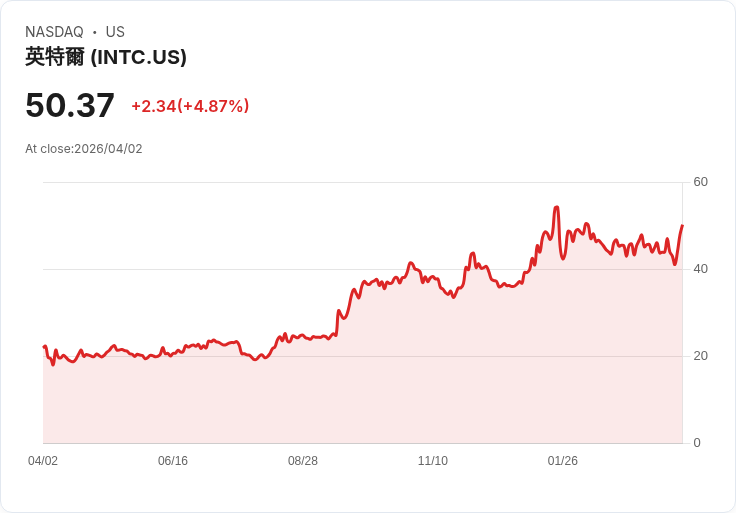Image resolution: width=736 pixels, height=513 pixels.
Task: Click the 0 label on the y-axis
Action: tap(697, 443)
